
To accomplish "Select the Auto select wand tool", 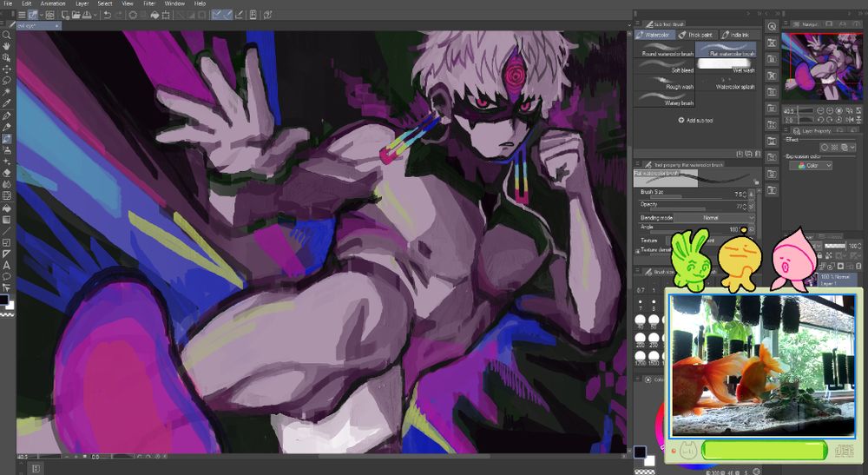I will 7,92.
